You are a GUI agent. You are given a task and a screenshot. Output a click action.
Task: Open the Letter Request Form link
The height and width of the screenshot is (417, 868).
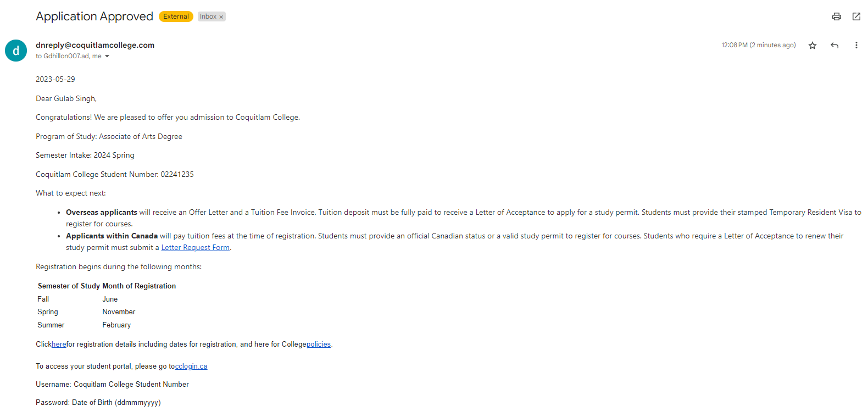195,248
